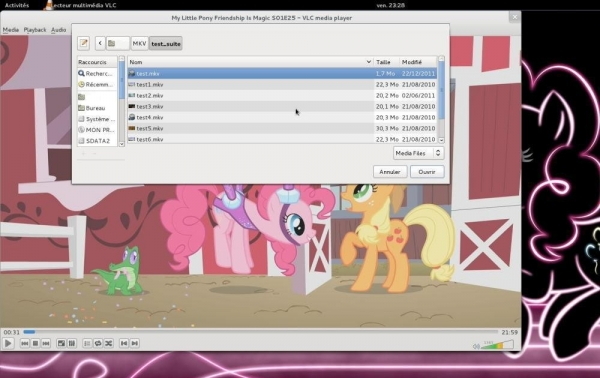Viewport: 600px width, 378px height.
Task: Click the Play button in VLC
Action: pyautogui.click(x=8, y=343)
